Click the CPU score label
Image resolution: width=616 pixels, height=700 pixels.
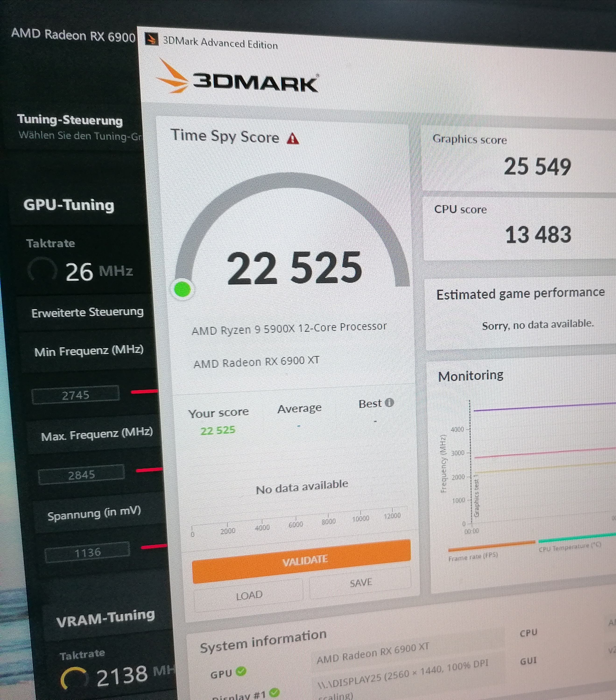460,209
